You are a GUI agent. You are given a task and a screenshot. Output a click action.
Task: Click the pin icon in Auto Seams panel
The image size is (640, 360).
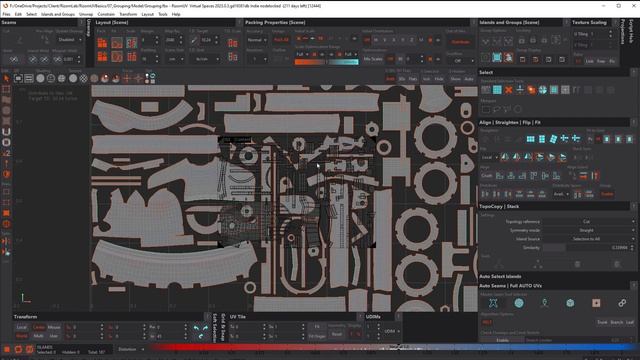(544, 303)
